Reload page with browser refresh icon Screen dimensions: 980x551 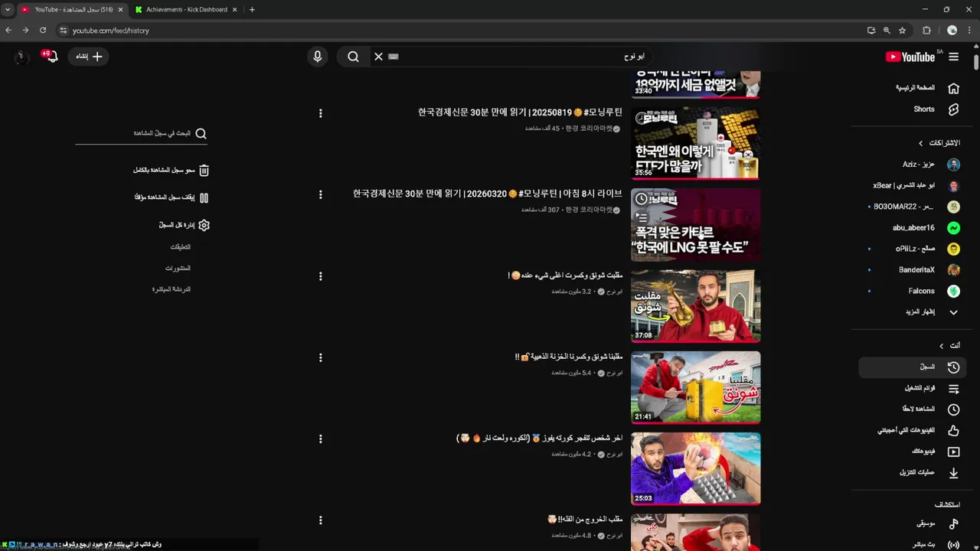[x=43, y=31]
